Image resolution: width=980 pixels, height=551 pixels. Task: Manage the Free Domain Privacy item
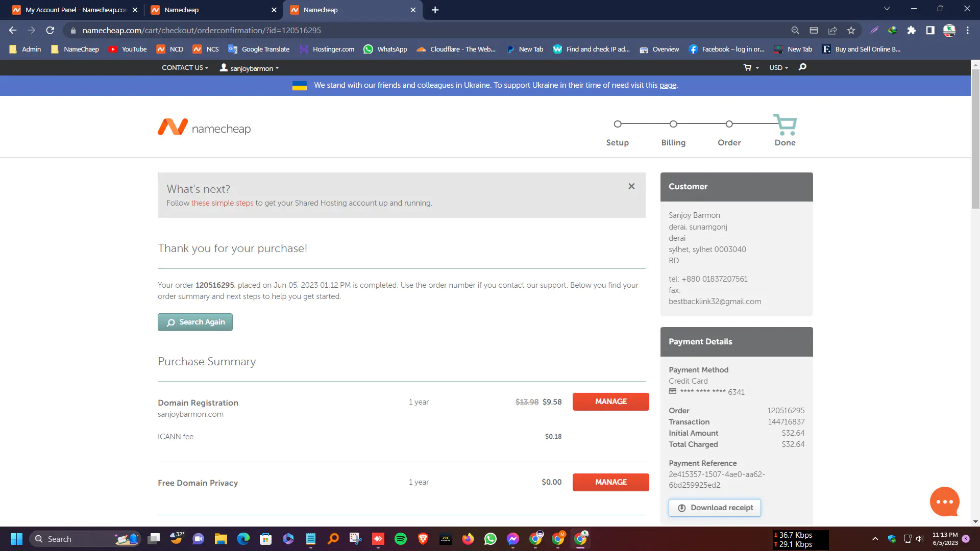click(610, 482)
